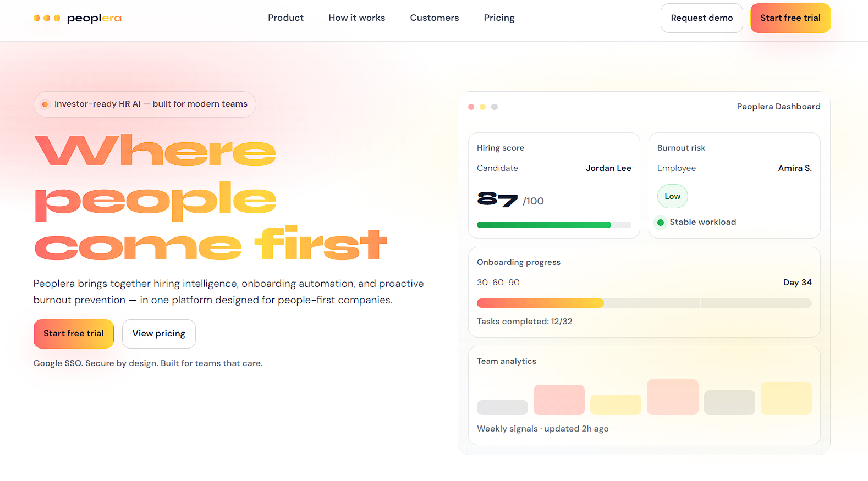Image resolution: width=868 pixels, height=481 pixels.
Task: Click the yellow window dot on dashboard
Action: pyautogui.click(x=482, y=107)
